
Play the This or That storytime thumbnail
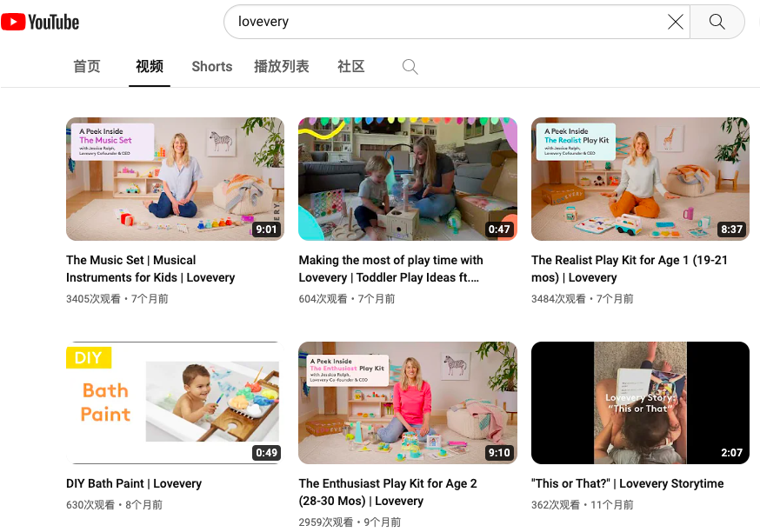pyautogui.click(x=640, y=402)
